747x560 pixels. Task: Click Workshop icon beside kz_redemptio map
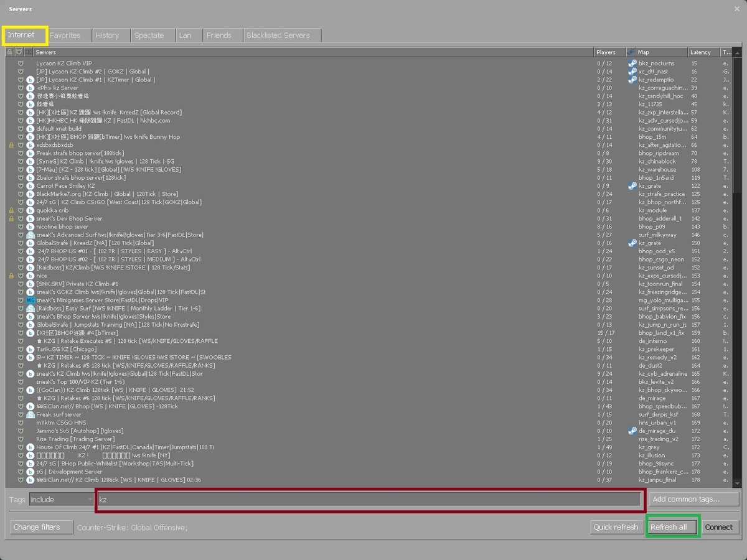[x=632, y=80]
